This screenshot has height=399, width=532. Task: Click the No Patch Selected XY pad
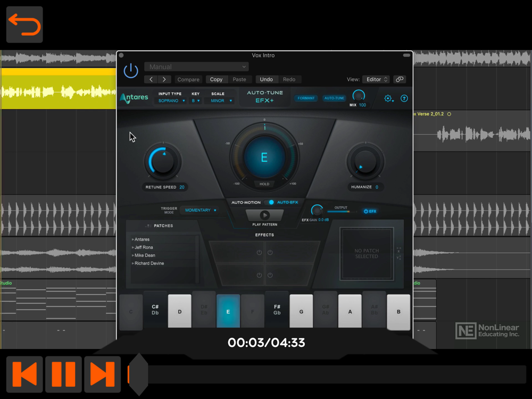tap(367, 254)
